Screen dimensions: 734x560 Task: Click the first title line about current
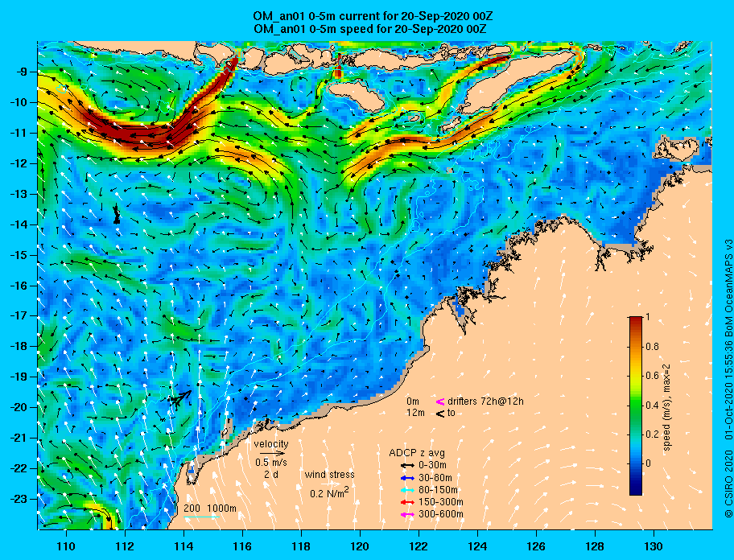click(373, 16)
